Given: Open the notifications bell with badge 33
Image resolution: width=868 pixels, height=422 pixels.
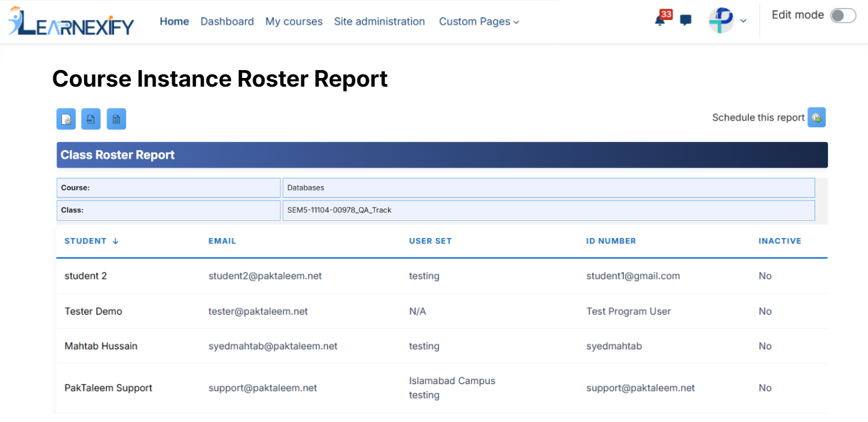Looking at the screenshot, I should [660, 20].
